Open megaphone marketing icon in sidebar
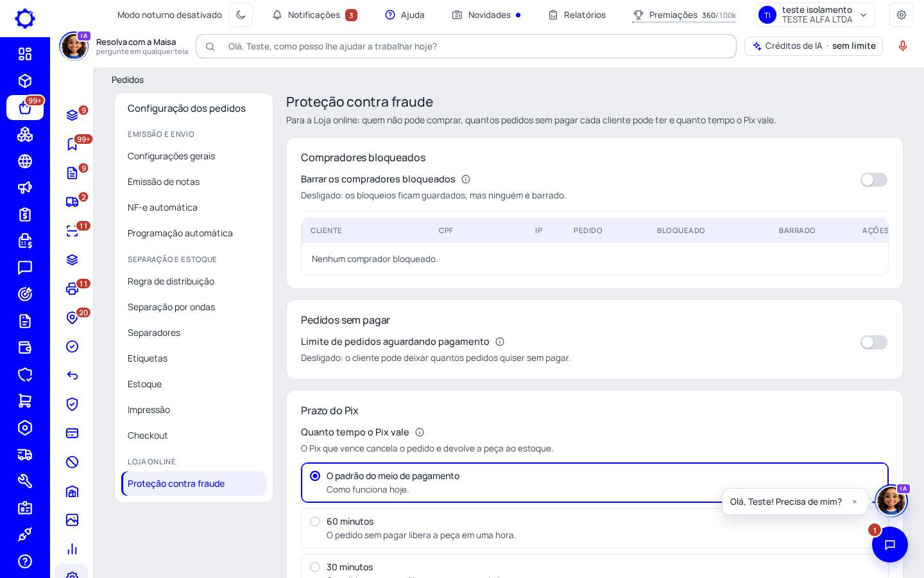 (x=25, y=188)
